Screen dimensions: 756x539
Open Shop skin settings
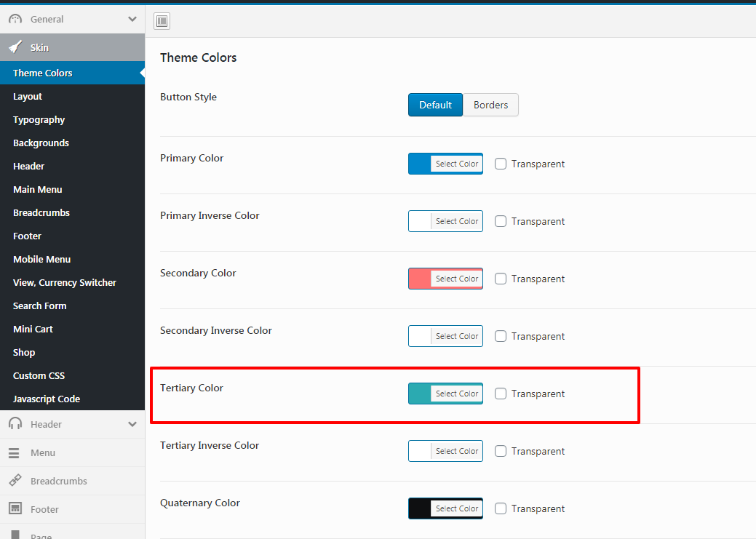coord(72,352)
